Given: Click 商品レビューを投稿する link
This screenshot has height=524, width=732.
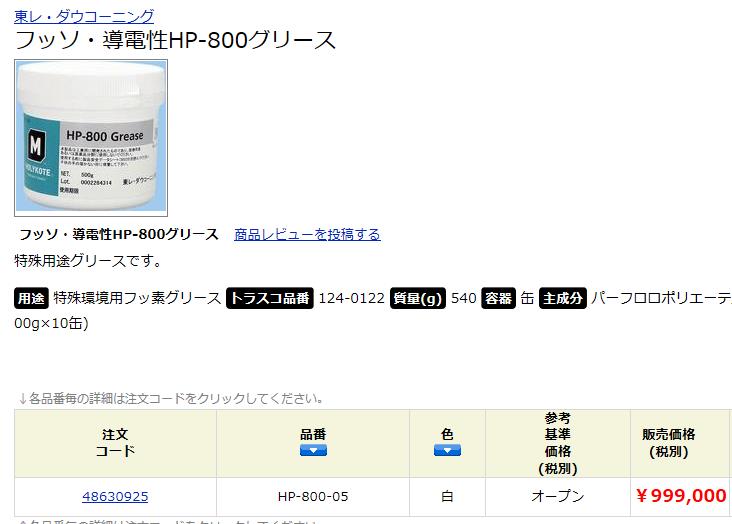Looking at the screenshot, I should pos(307,234).
